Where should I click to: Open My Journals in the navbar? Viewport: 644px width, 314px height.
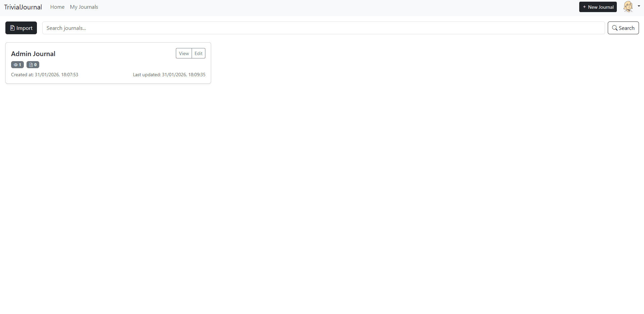point(84,7)
